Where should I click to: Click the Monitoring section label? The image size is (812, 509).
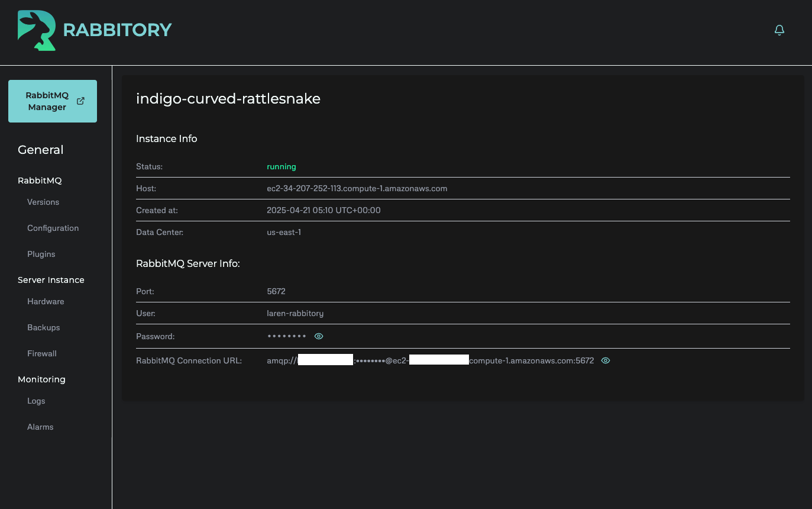41,379
